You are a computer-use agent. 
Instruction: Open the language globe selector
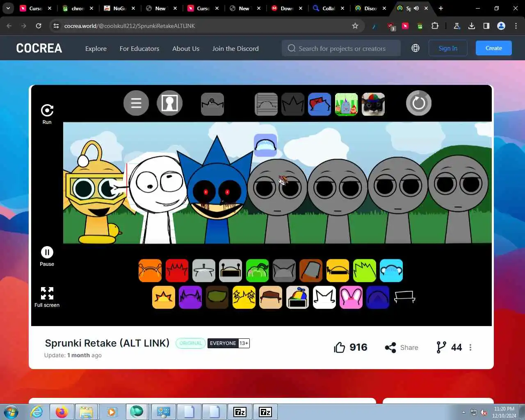pyautogui.click(x=415, y=48)
